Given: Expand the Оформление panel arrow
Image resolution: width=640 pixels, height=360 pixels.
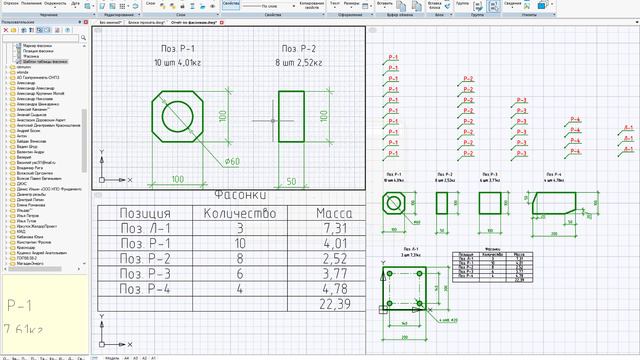Looking at the screenshot, I should pos(371,15).
